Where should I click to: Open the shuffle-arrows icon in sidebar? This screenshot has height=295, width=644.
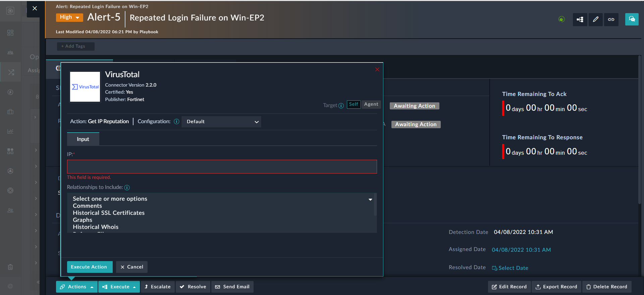point(10,72)
